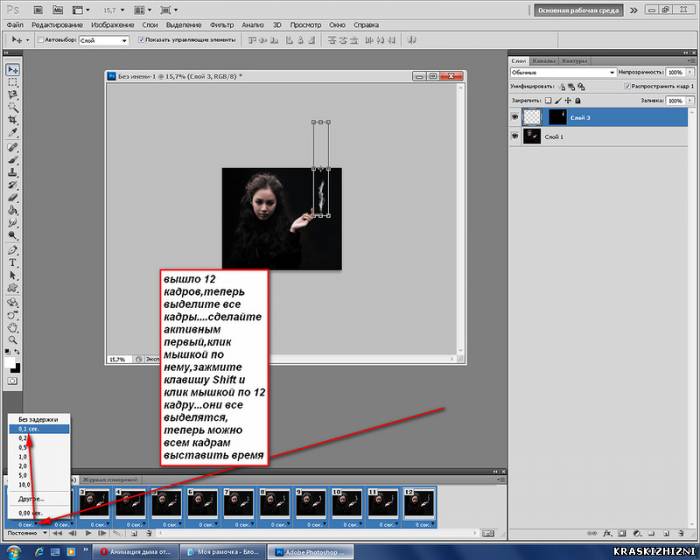The width and height of the screenshot is (700, 560).
Task: Open the Файл menu
Action: 15,25
